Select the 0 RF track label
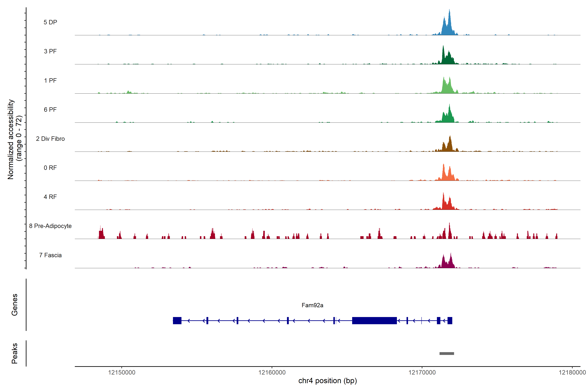Image resolution: width=588 pixels, height=392 pixels. pyautogui.click(x=50, y=168)
